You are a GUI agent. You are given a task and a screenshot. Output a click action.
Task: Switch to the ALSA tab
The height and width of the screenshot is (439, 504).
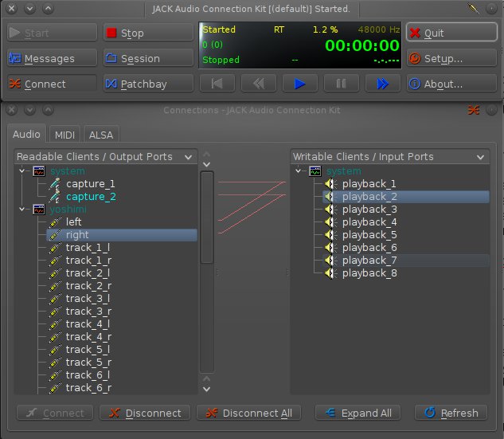pos(100,135)
